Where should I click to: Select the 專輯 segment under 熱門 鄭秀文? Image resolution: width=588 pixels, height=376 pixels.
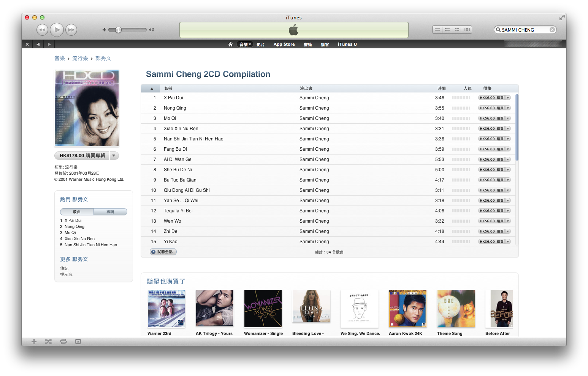point(110,212)
